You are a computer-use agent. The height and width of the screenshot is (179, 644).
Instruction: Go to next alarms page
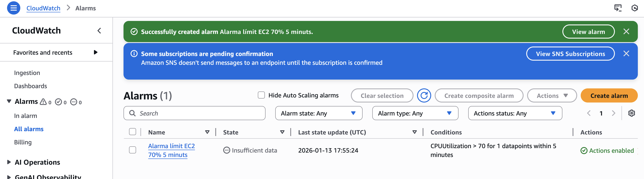click(614, 113)
